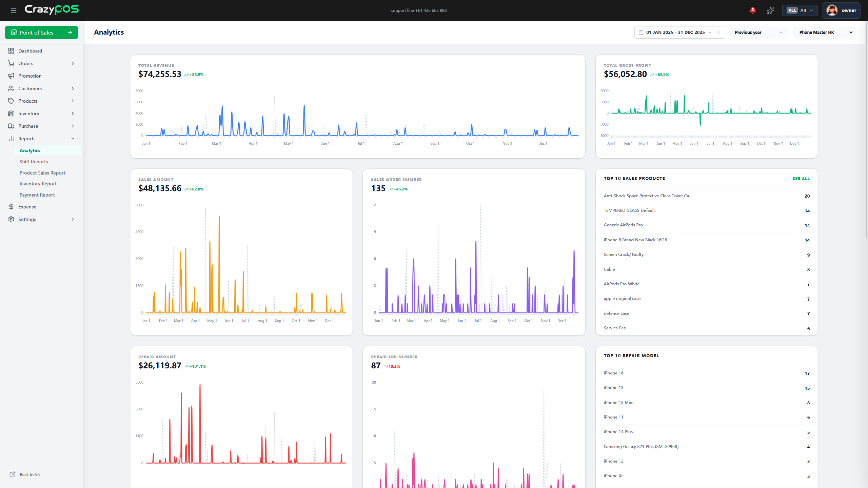Click the Expense dollar icon
This screenshot has width=868, height=488.
click(11, 207)
